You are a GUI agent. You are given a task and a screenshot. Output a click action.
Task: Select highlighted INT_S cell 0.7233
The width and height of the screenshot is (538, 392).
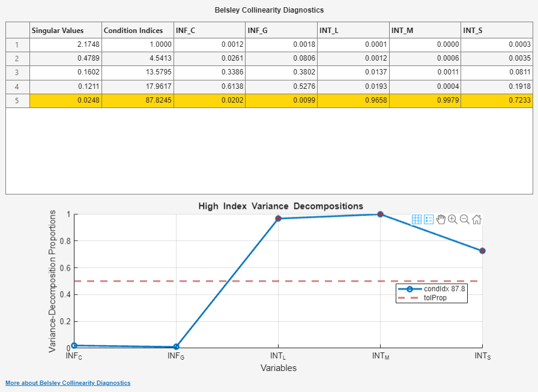pyautogui.click(x=497, y=101)
